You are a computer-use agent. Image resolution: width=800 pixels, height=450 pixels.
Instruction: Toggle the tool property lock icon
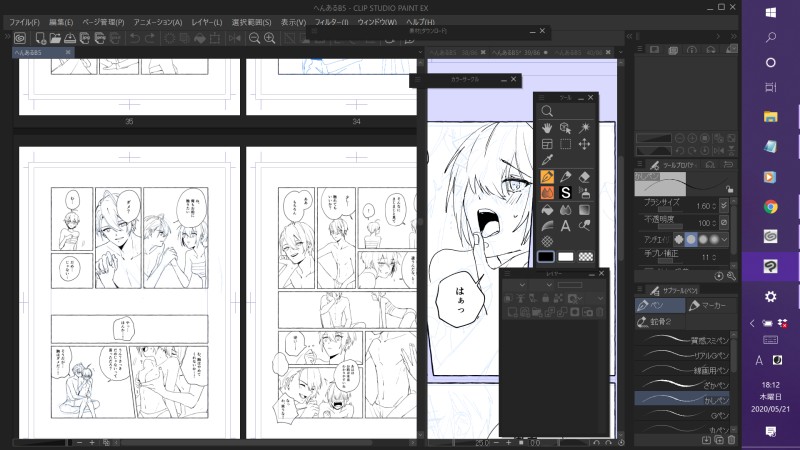point(730,189)
